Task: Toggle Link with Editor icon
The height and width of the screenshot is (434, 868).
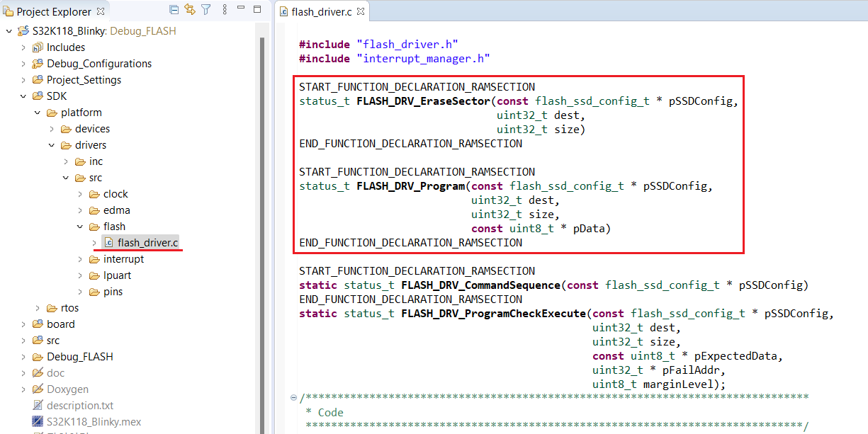Action: point(190,10)
